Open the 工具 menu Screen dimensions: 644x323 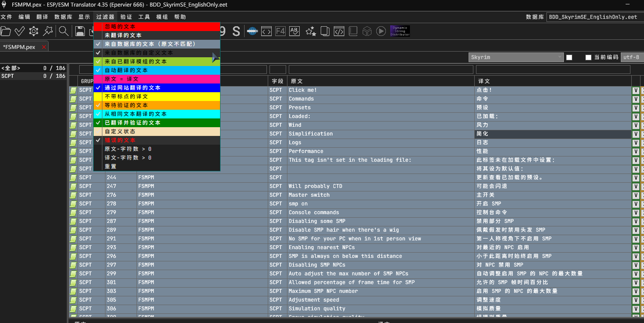click(x=144, y=17)
